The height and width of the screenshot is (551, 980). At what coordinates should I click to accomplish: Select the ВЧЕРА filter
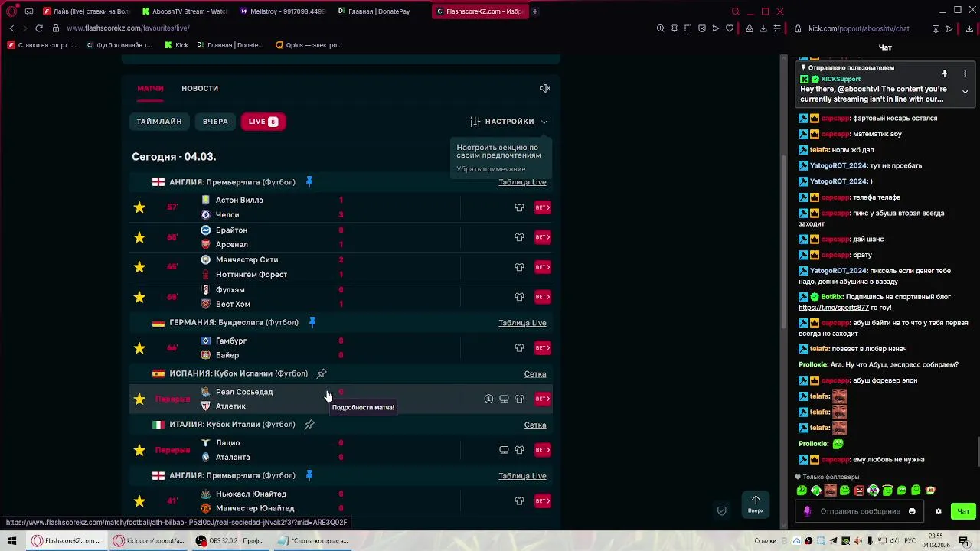coord(215,122)
